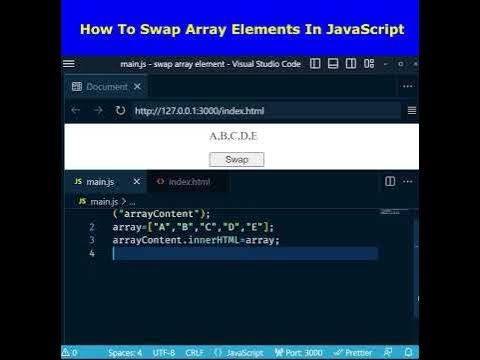This screenshot has width=480, height=360.
Task: Open problems from the warnings count
Action: (x=70, y=352)
